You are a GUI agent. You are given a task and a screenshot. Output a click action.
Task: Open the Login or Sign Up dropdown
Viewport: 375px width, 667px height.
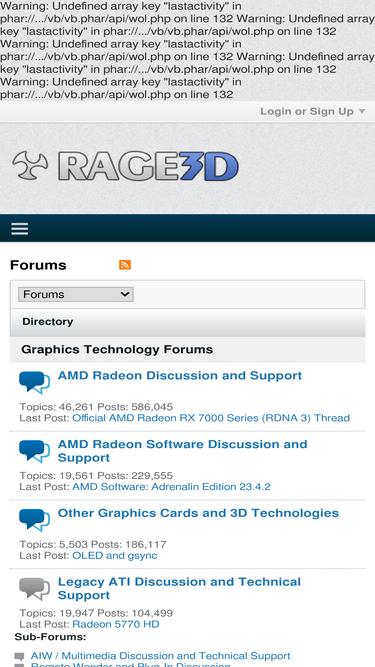click(312, 111)
